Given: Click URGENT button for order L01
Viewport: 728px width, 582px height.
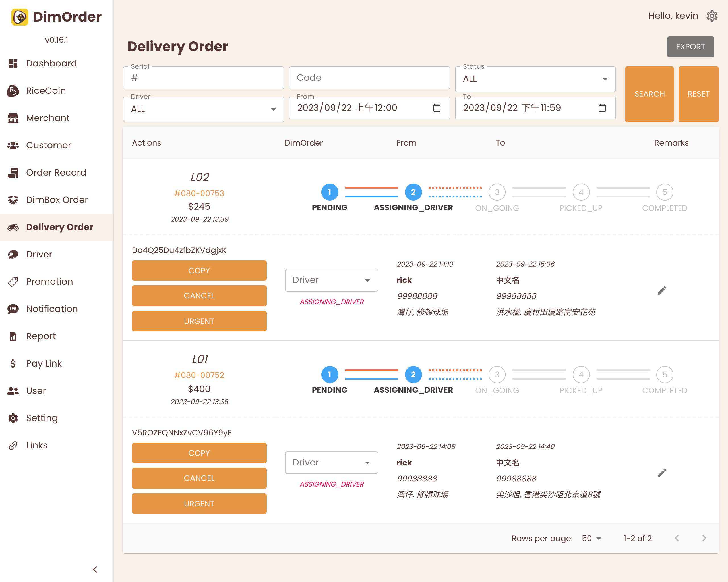Looking at the screenshot, I should coord(199,503).
